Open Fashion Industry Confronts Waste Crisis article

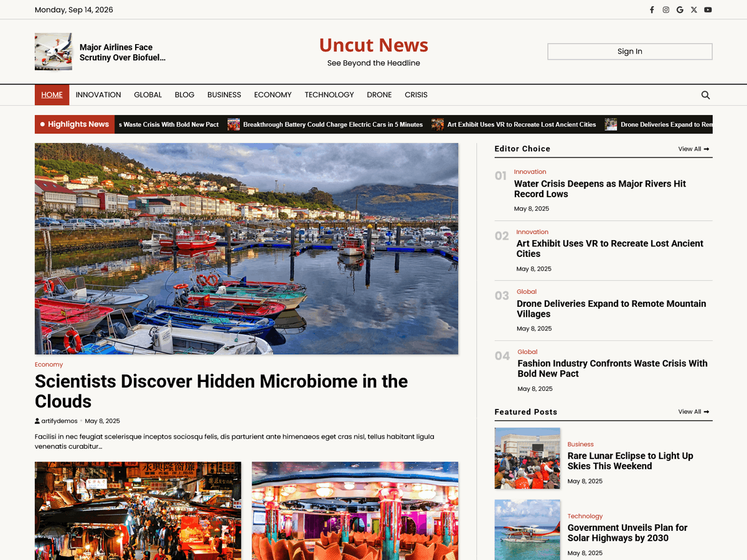coord(613,368)
